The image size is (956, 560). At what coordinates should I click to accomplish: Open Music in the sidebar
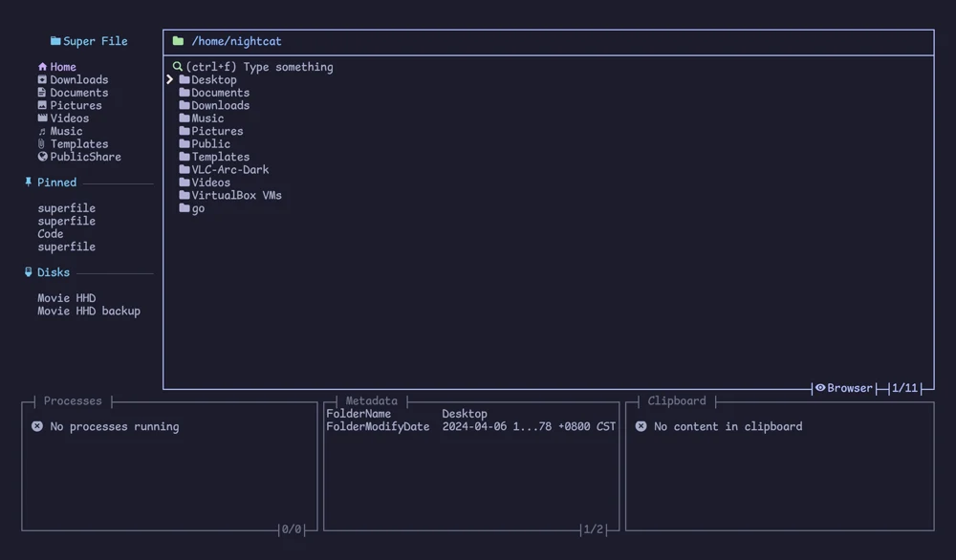tap(66, 131)
